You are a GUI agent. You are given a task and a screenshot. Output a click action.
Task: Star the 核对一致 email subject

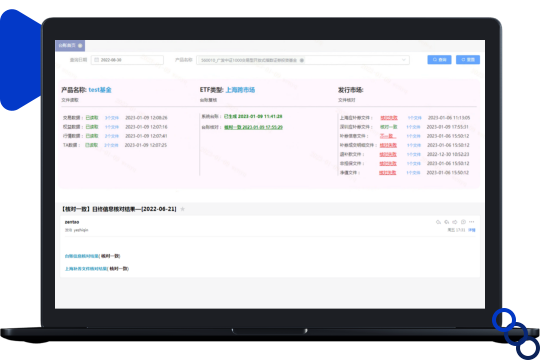click(183, 209)
